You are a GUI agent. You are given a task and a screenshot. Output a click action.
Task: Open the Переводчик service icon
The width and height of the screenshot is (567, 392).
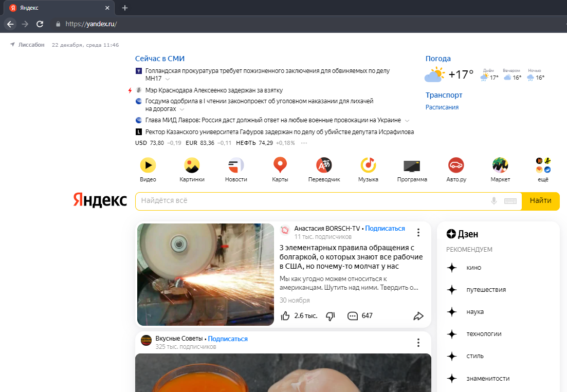coord(324,165)
